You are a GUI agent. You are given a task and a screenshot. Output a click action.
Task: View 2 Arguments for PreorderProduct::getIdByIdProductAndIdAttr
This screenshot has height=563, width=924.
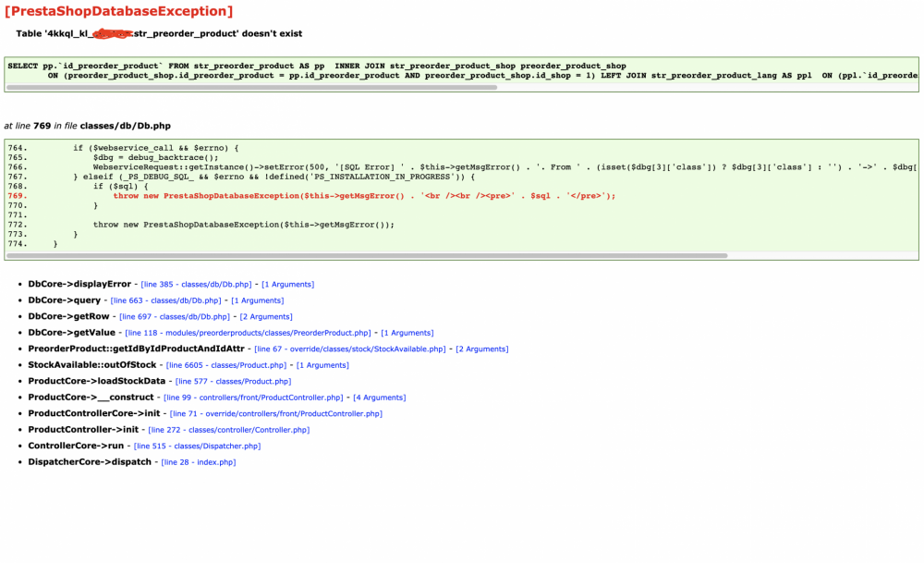[482, 349]
